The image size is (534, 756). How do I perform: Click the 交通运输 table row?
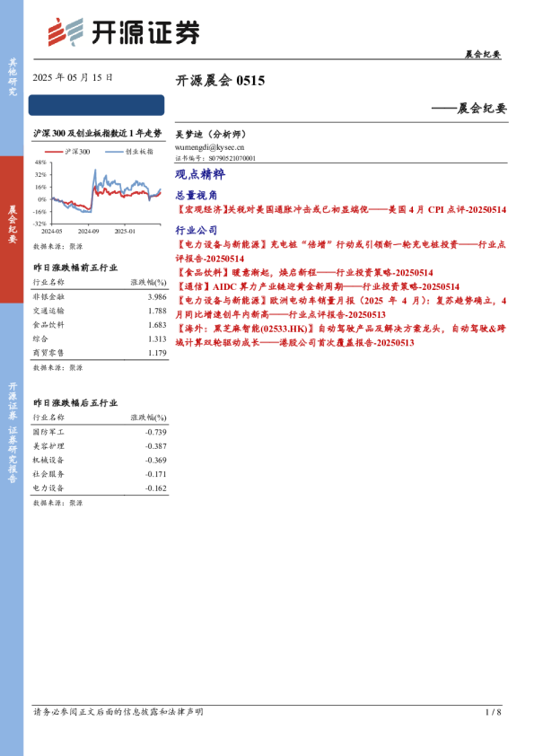[x=100, y=311]
